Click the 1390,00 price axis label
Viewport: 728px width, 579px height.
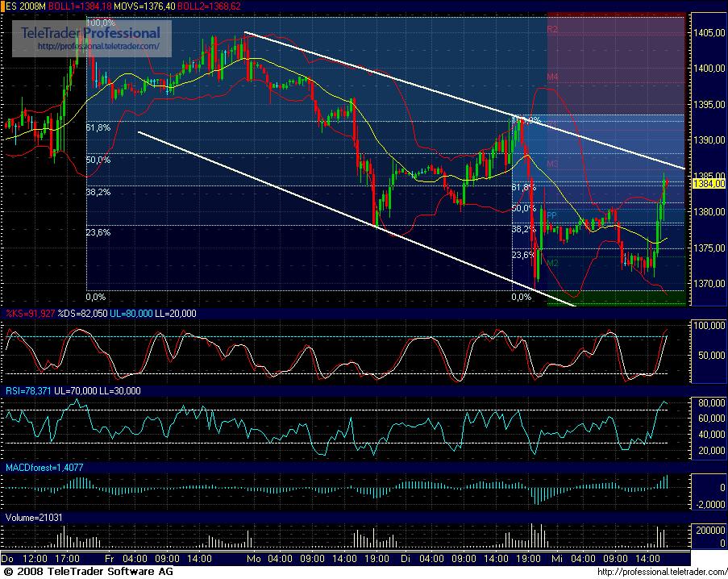pyautogui.click(x=709, y=140)
